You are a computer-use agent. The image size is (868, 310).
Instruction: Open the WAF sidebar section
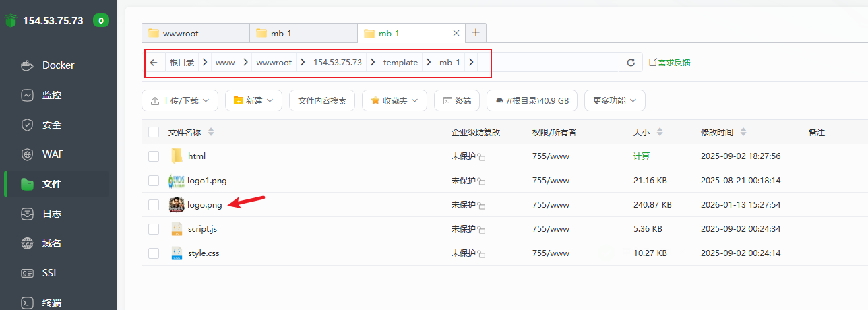[x=53, y=154]
